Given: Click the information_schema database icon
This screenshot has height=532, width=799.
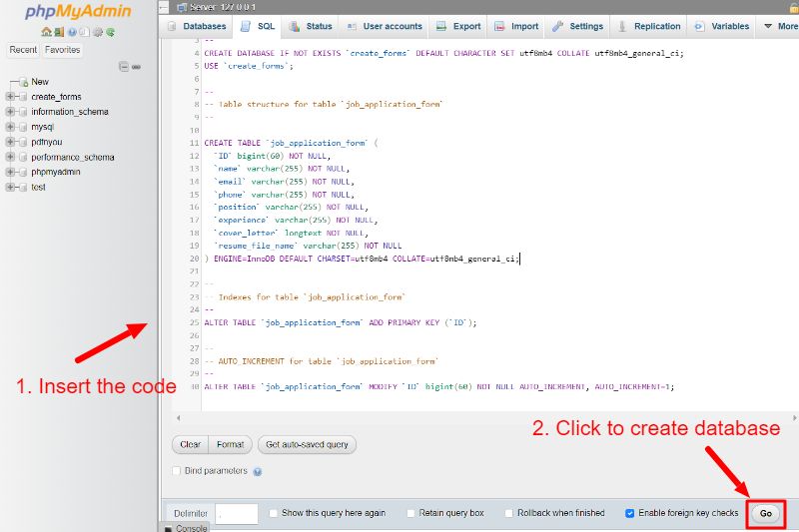Looking at the screenshot, I should coord(23,112).
